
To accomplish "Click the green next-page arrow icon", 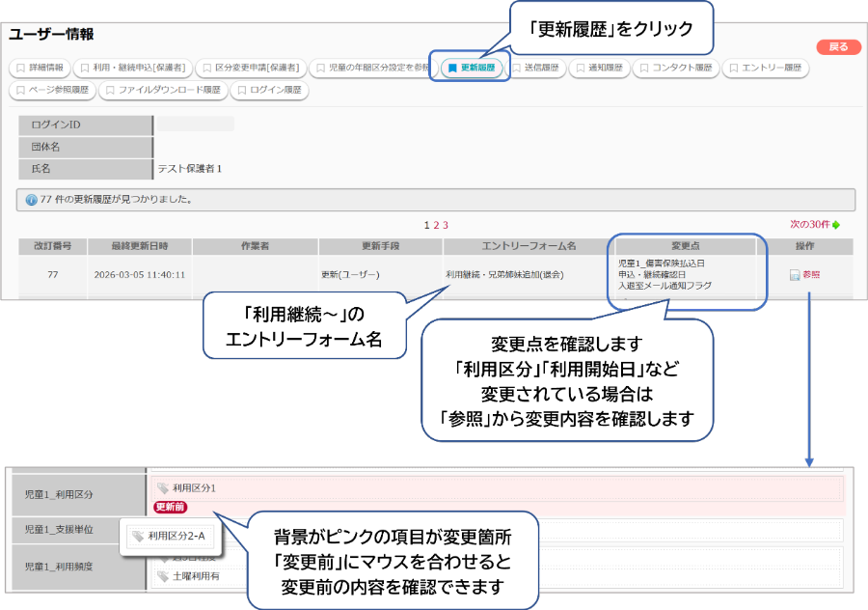I will (836, 225).
